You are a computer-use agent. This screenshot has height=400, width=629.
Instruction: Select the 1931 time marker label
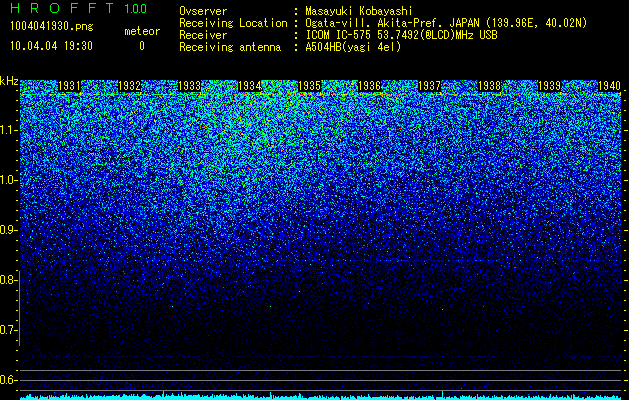(69, 86)
